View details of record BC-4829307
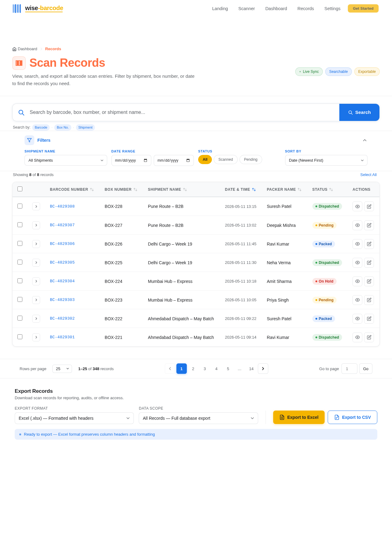 [x=357, y=225]
